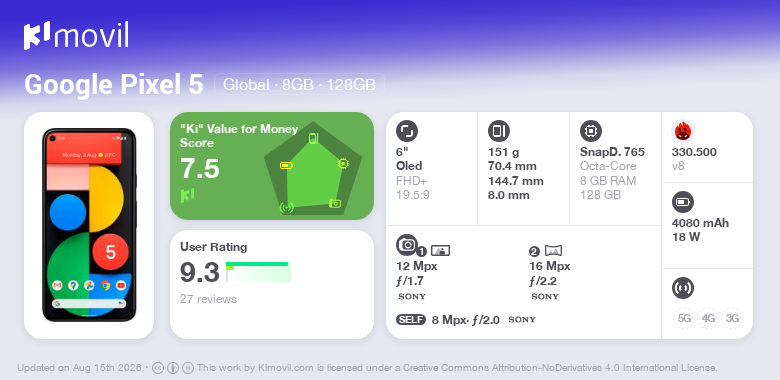Viewport: 780px width, 380px height.
Task: Click the Google Pixel 5 title
Action: click(x=114, y=84)
